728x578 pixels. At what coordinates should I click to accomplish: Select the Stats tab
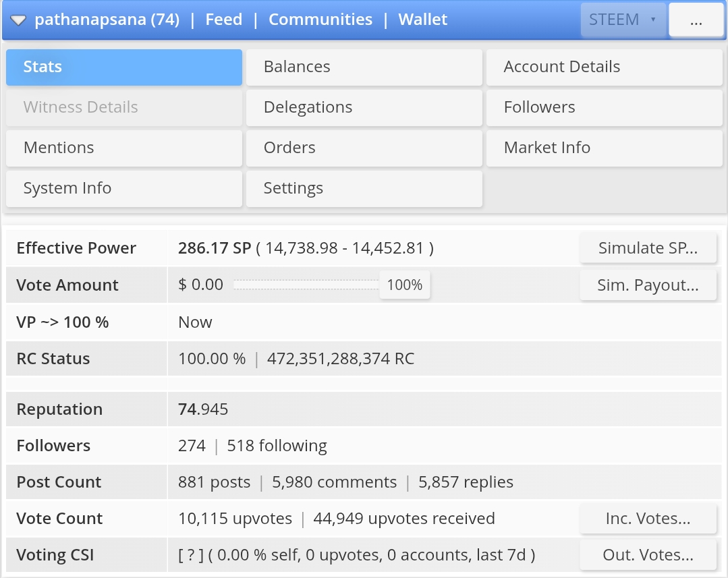click(x=123, y=67)
